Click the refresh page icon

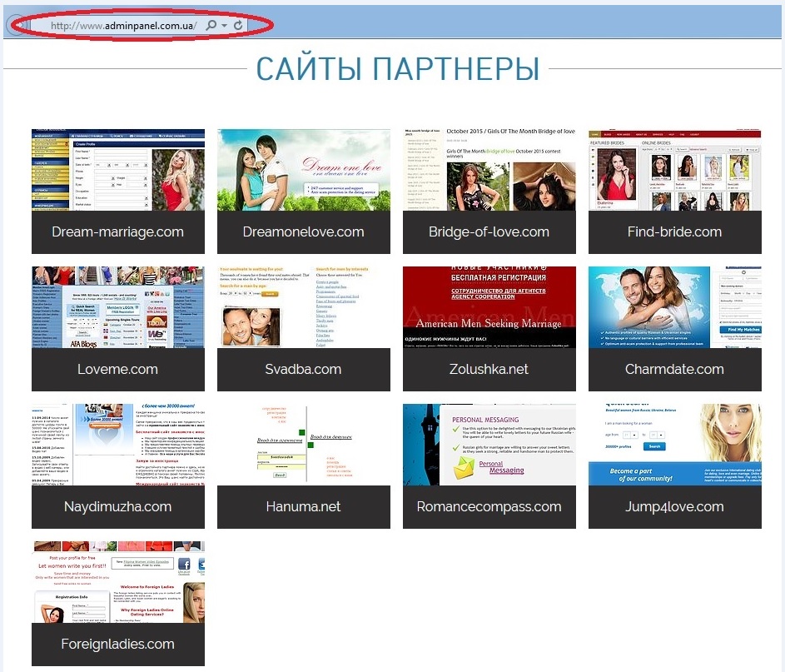coord(238,25)
